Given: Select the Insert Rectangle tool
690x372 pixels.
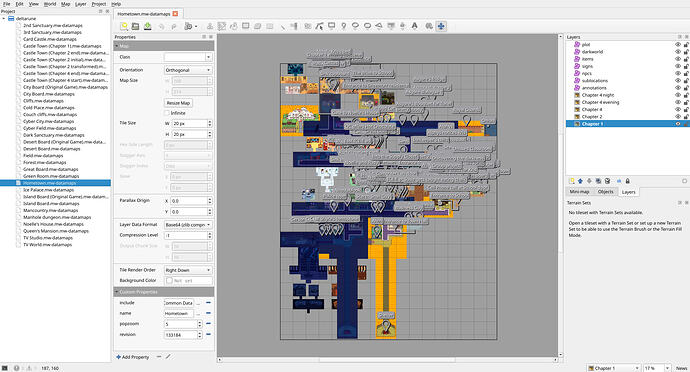Looking at the screenshot, I should coord(331,26).
